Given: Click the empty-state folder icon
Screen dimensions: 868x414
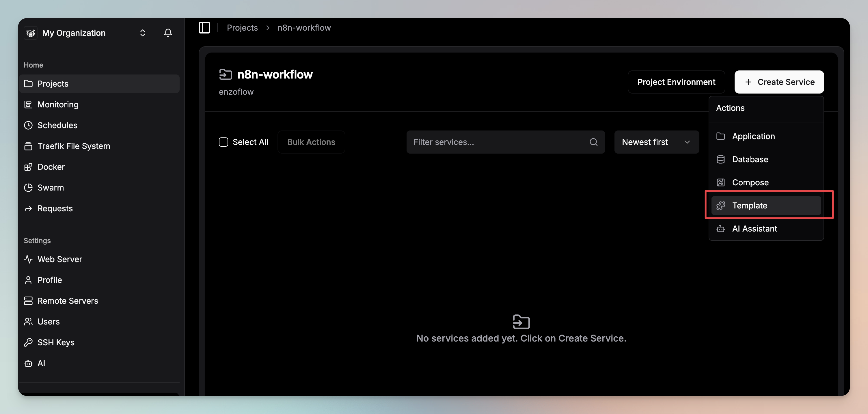Looking at the screenshot, I should click(x=521, y=322).
